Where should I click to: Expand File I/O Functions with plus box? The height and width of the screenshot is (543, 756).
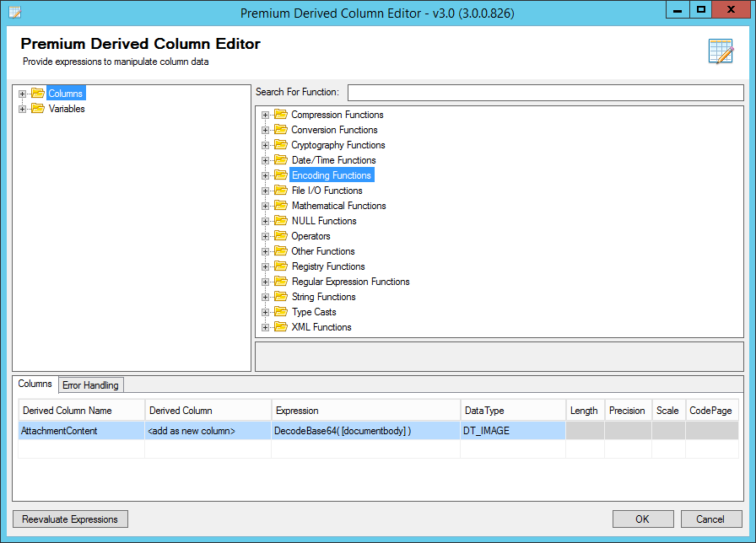pyautogui.click(x=265, y=191)
